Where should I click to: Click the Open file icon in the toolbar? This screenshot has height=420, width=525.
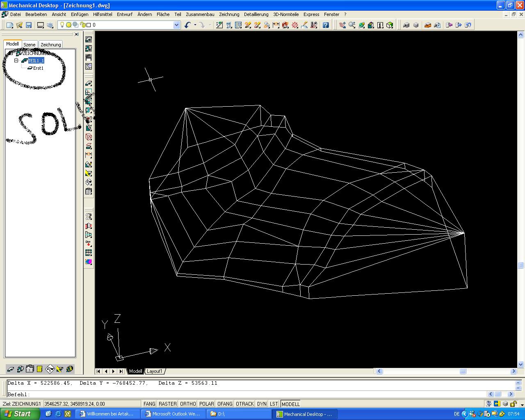pyautogui.click(x=19, y=25)
